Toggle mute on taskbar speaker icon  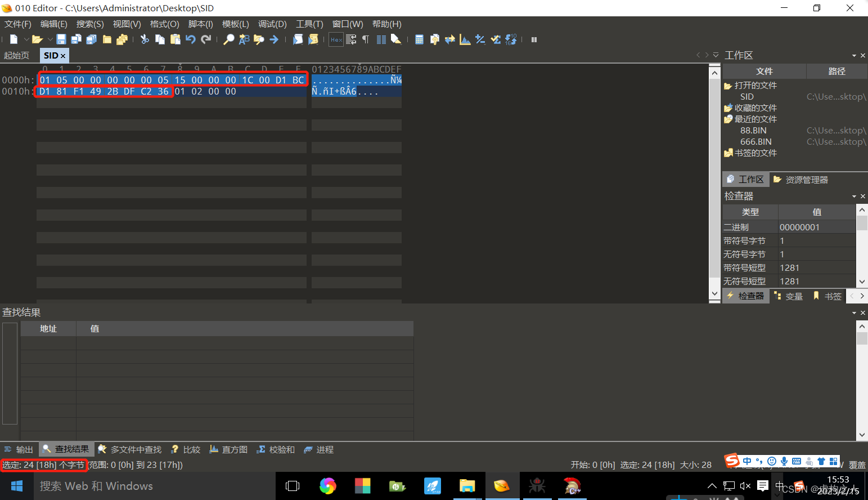(x=745, y=486)
